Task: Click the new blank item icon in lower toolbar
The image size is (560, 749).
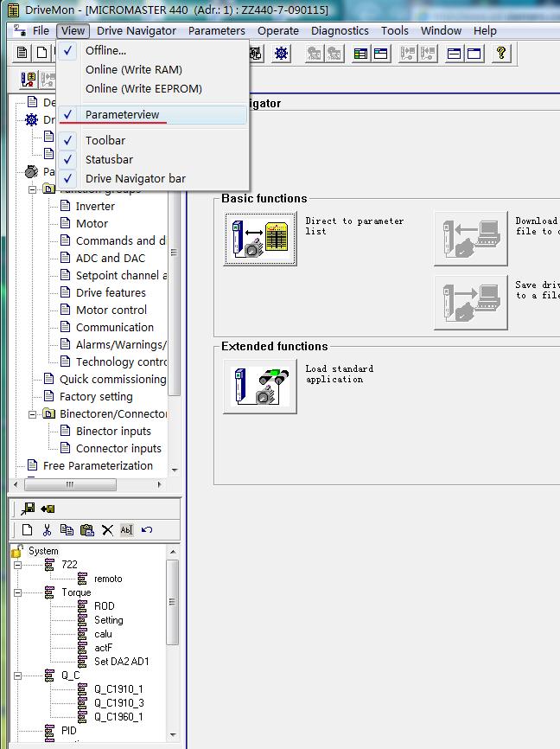Action: coord(27,529)
